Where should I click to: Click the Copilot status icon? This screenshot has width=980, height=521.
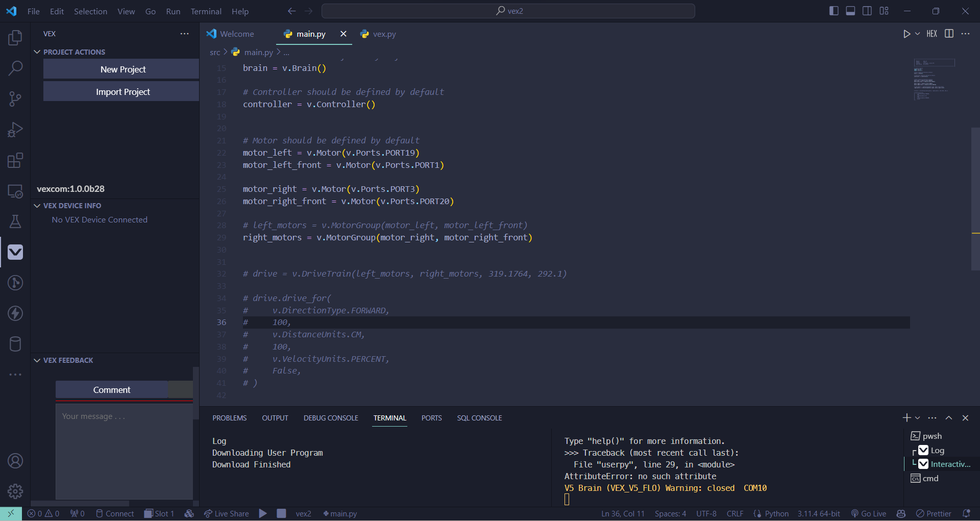pos(901,513)
